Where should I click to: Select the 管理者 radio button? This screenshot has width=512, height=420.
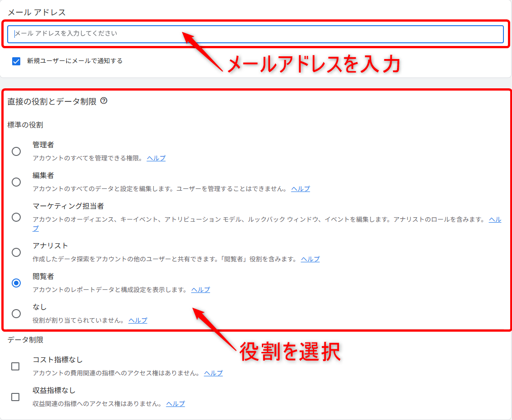16,151
